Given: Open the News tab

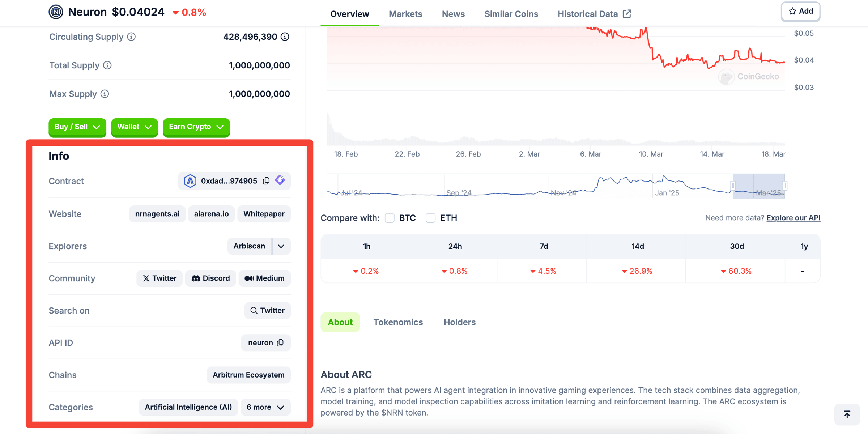Looking at the screenshot, I should coord(453,14).
